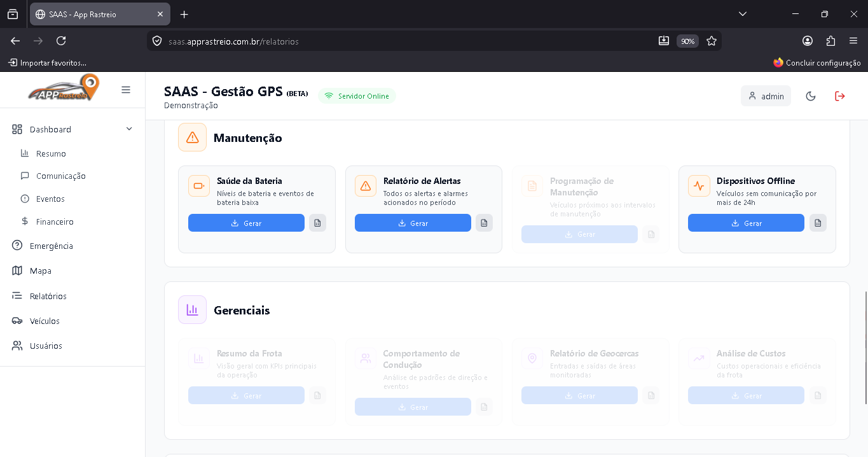
Task: Click the Servidor Online status badge
Action: tap(357, 96)
